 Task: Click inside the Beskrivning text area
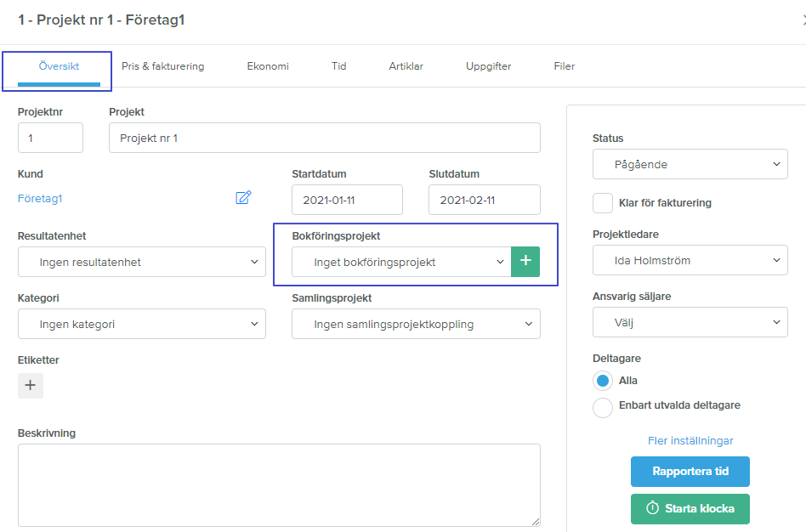[279, 485]
